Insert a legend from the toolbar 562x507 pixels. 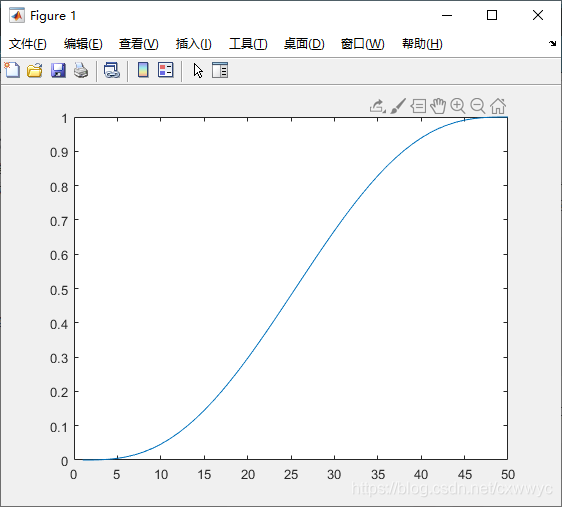[x=166, y=70]
